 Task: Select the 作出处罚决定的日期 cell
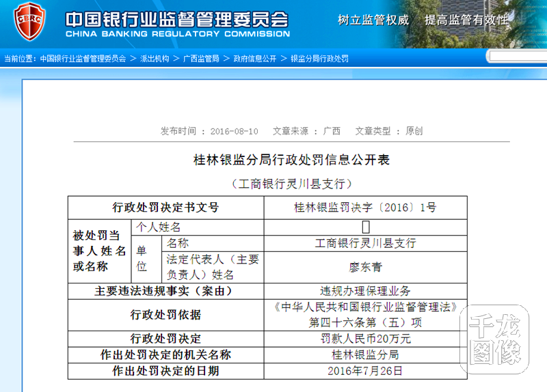(x=165, y=371)
